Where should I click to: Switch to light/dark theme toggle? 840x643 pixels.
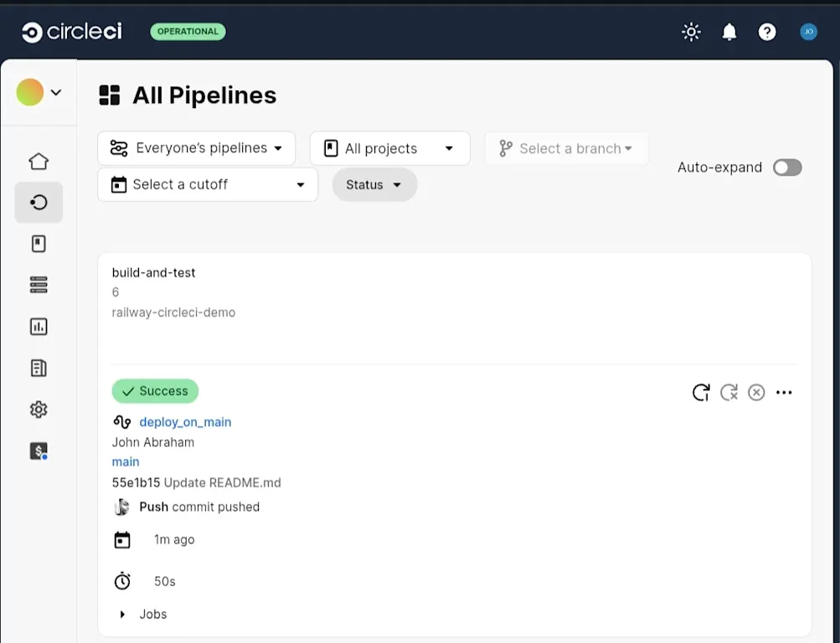tap(690, 31)
